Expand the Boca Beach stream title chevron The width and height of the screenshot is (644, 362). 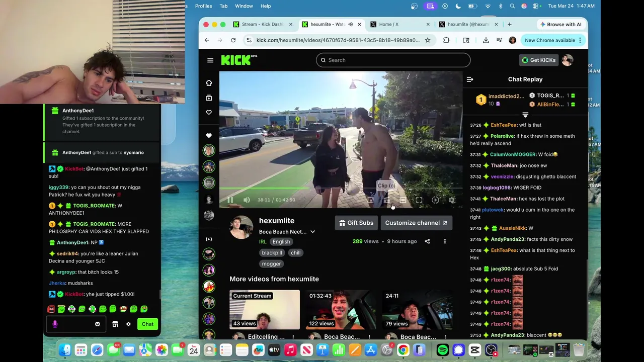click(x=312, y=232)
